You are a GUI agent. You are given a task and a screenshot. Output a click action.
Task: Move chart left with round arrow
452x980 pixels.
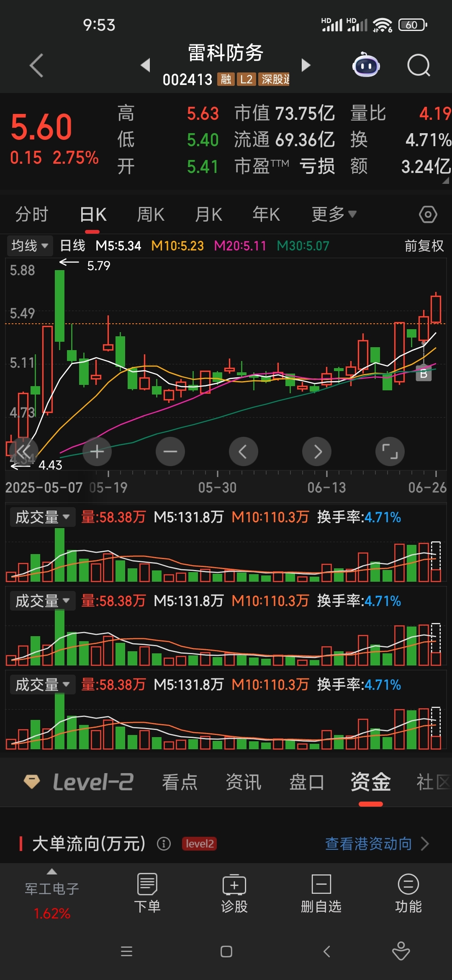click(x=244, y=451)
